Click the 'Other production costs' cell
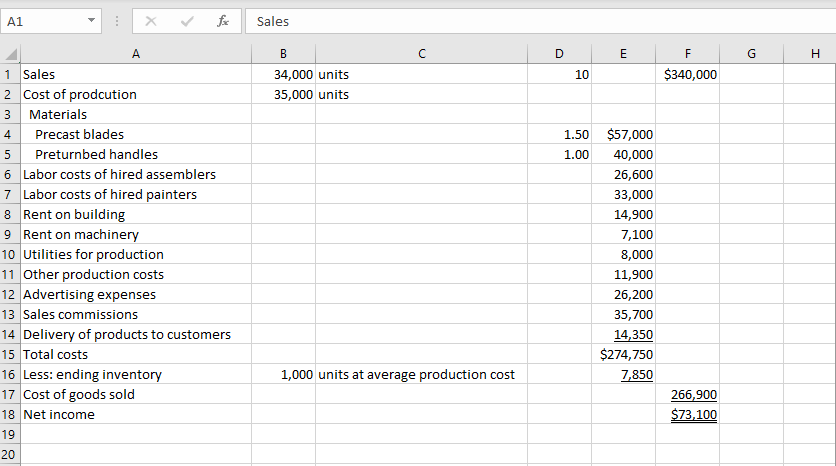 coord(136,274)
